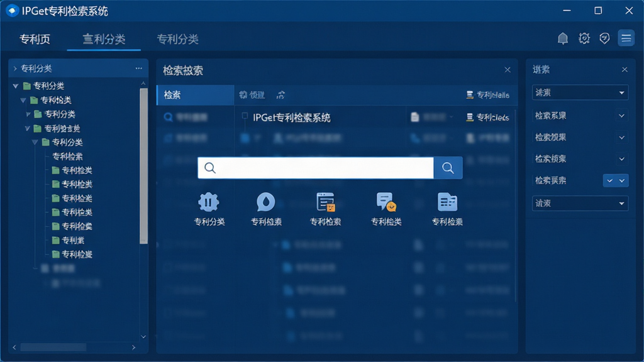This screenshot has height=362, width=644.
Task: Switch to the third top tab labeled 专利分类
Action: (x=178, y=39)
